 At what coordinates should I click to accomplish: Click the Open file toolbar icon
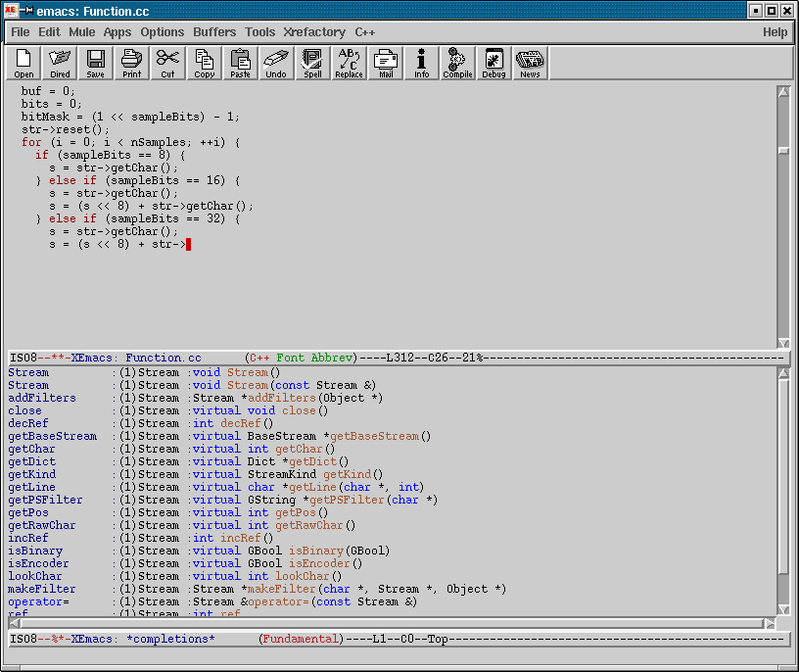pos(23,64)
